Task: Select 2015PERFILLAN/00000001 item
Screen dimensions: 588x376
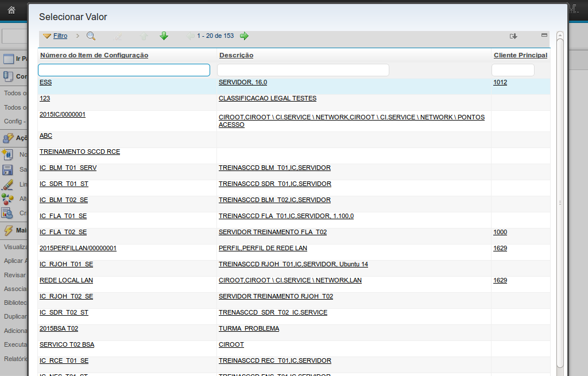Action: tap(78, 249)
